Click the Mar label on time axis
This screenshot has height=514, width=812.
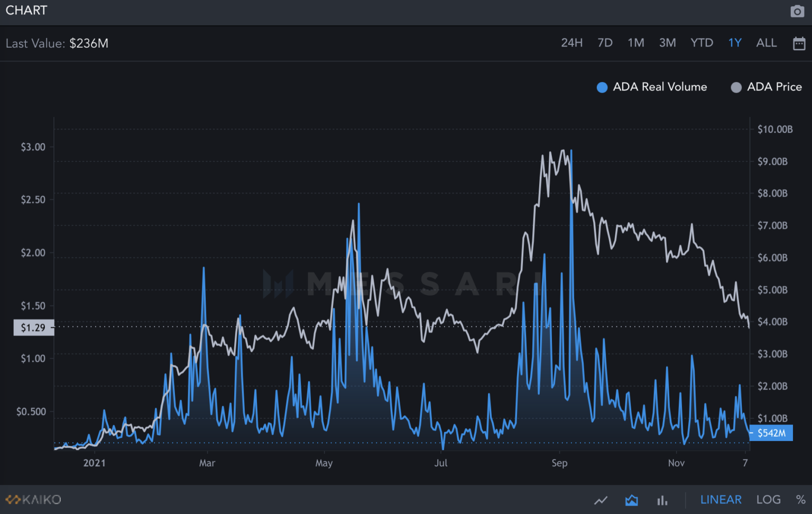(207, 463)
